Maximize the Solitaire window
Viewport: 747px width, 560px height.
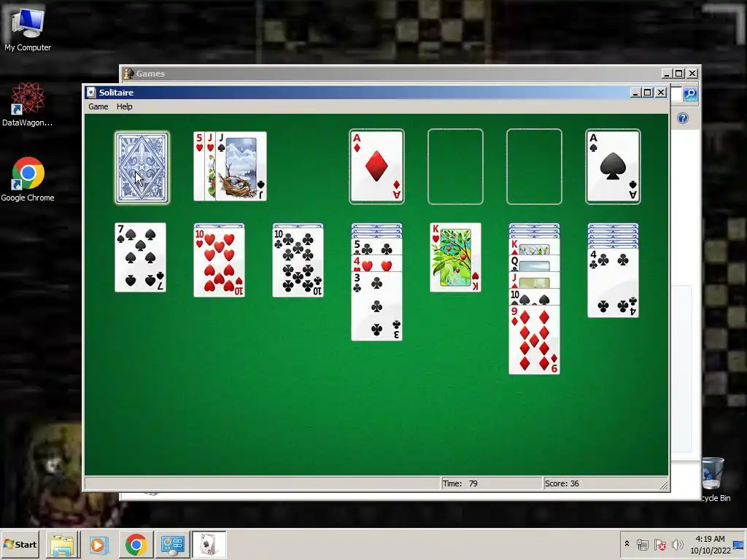click(648, 93)
